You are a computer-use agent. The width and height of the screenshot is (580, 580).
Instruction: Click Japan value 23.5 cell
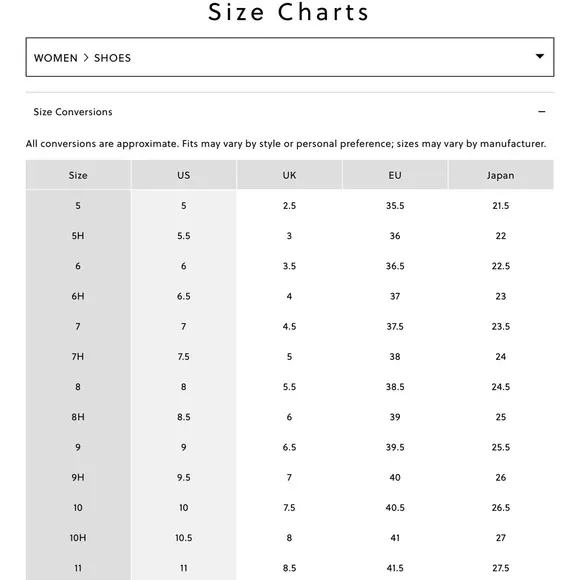[x=500, y=326]
